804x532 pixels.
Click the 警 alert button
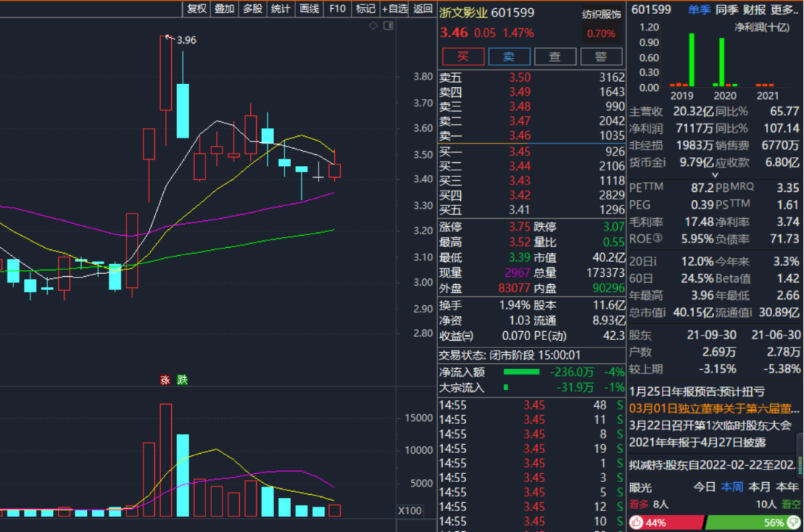pyautogui.click(x=602, y=57)
